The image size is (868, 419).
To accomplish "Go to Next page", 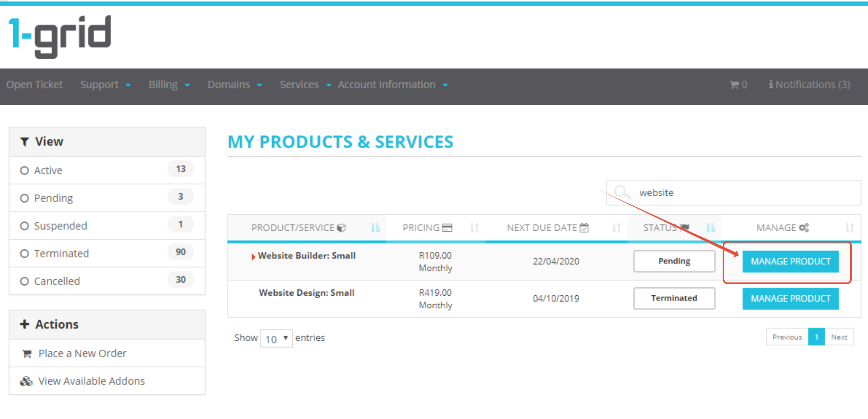I will [839, 337].
